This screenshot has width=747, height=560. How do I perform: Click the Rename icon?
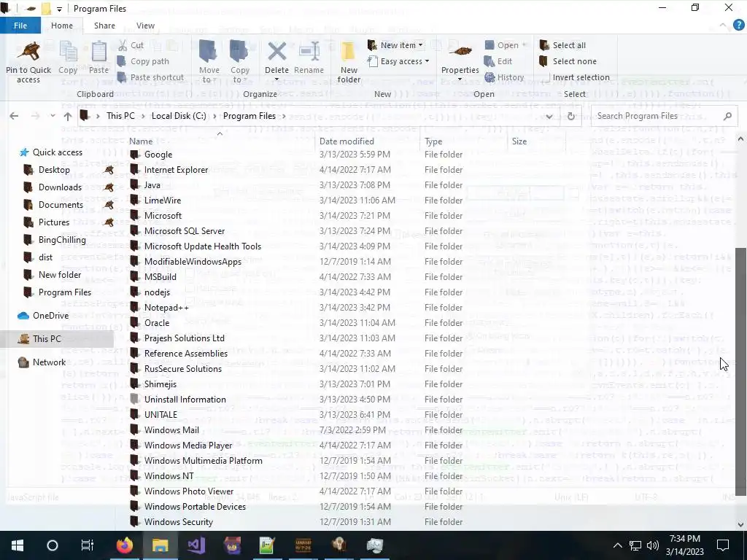click(309, 52)
